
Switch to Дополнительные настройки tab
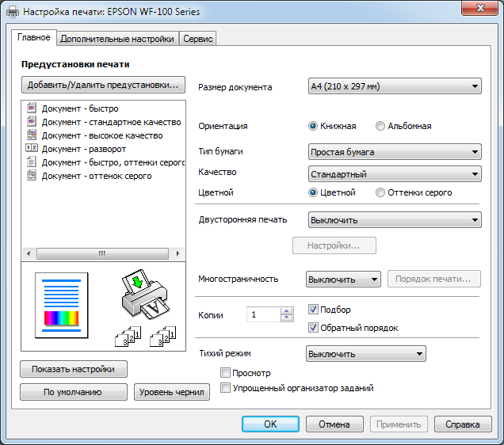[x=117, y=39]
